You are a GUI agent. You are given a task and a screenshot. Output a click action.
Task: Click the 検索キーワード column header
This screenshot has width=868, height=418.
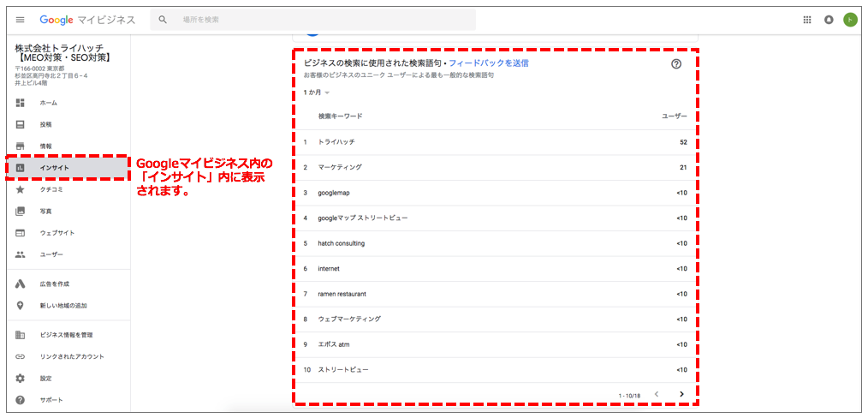point(341,116)
